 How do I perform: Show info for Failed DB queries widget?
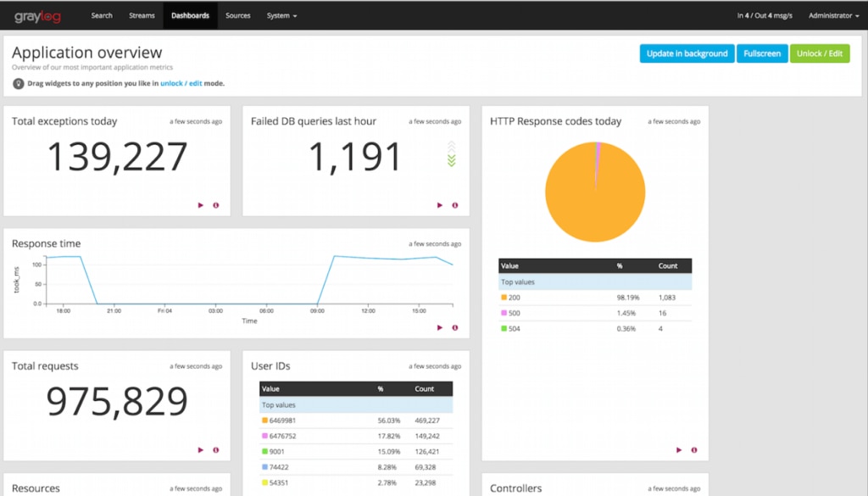coord(455,205)
